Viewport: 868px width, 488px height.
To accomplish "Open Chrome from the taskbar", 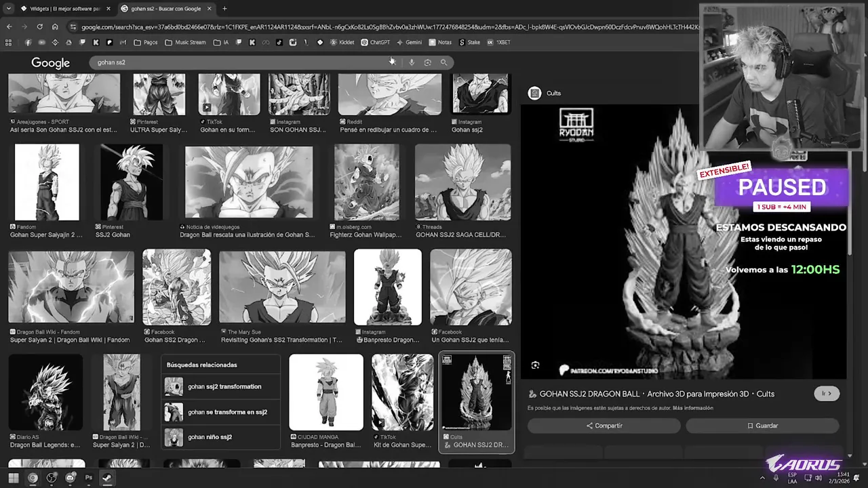I will 33,478.
